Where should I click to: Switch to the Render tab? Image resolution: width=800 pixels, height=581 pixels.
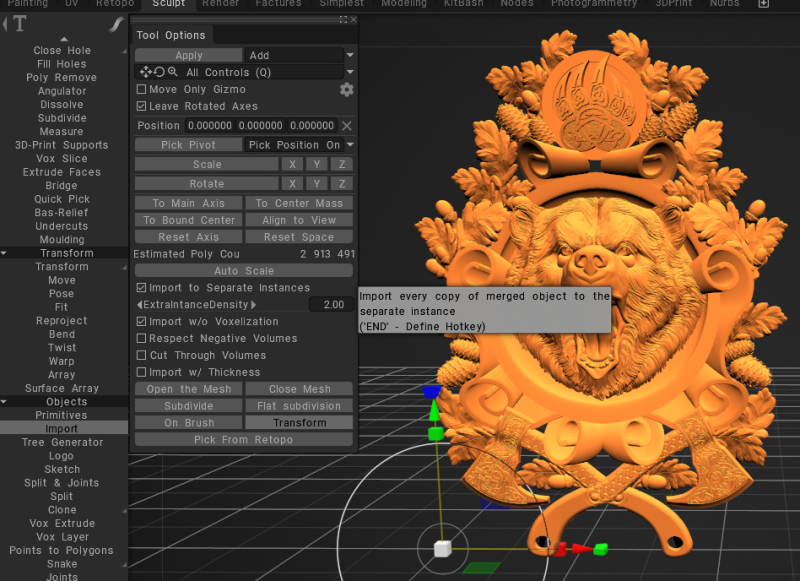(220, 4)
